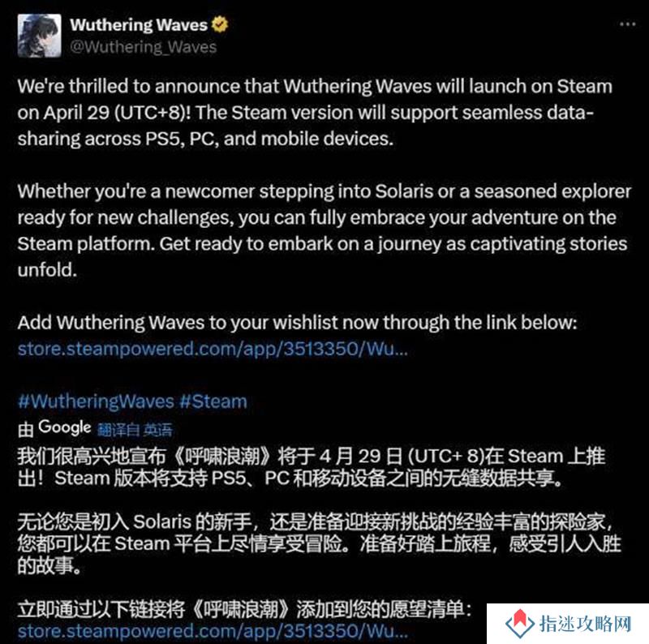This screenshot has width=649, height=644.
Task: Click the Wuthering Waves display name
Action: (x=139, y=25)
